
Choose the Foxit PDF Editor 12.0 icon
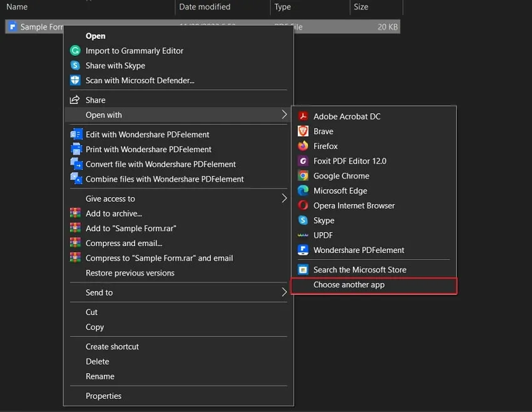click(303, 161)
